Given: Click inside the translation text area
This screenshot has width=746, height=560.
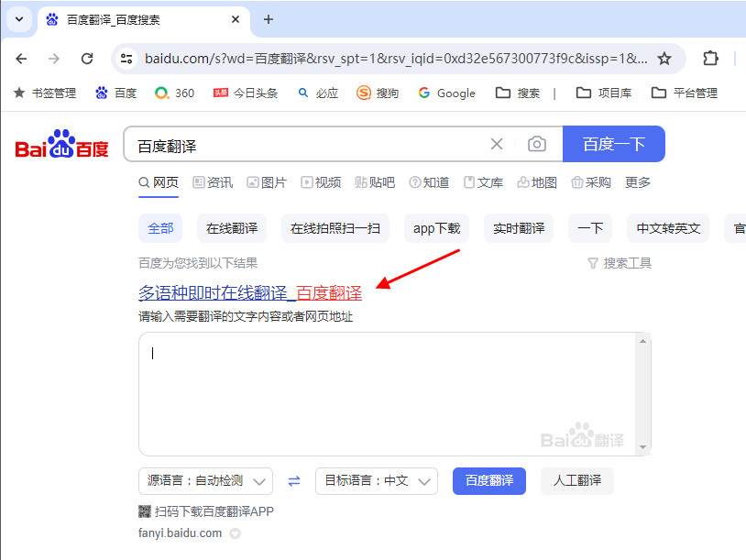Looking at the screenshot, I should pos(388,394).
